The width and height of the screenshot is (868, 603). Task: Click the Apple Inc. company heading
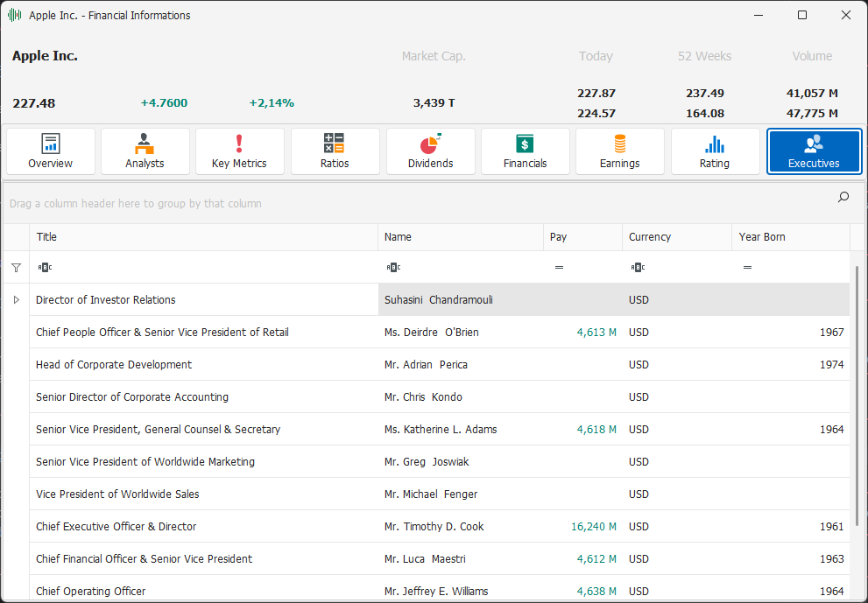click(45, 56)
